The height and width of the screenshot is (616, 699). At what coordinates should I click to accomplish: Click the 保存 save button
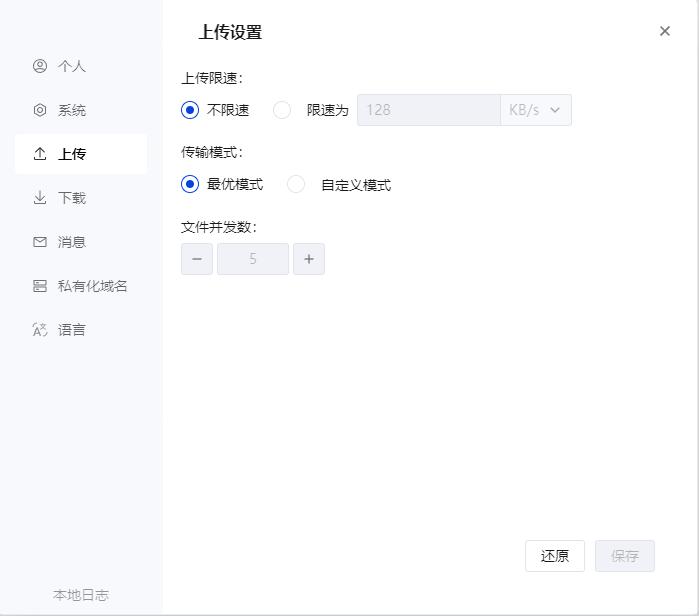pyautogui.click(x=625, y=556)
